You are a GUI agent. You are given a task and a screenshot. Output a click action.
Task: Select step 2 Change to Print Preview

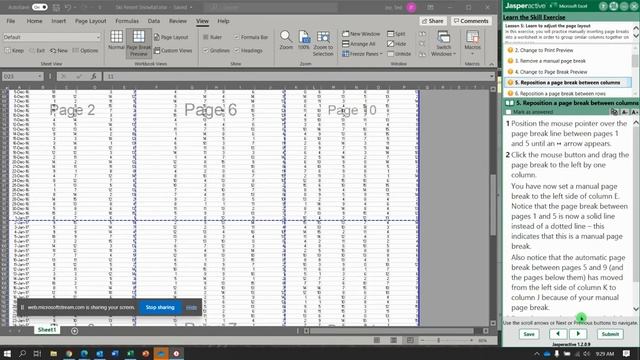543,50
